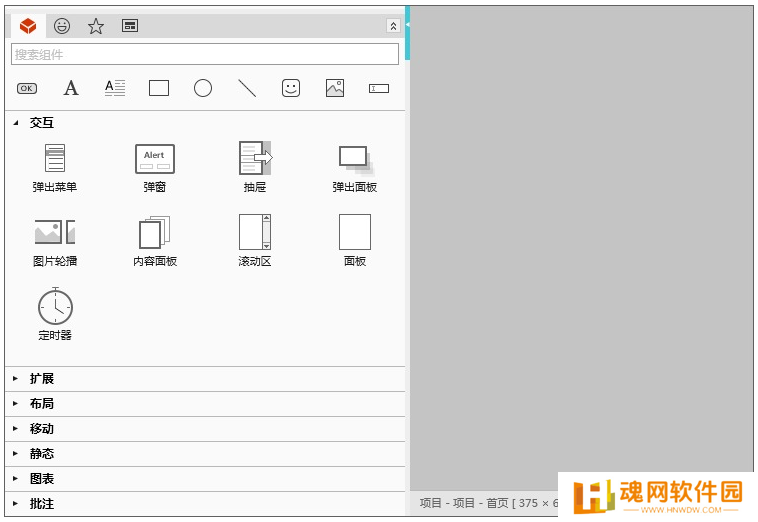
Task: Choose the rich text paragraph widget
Action: (x=115, y=88)
